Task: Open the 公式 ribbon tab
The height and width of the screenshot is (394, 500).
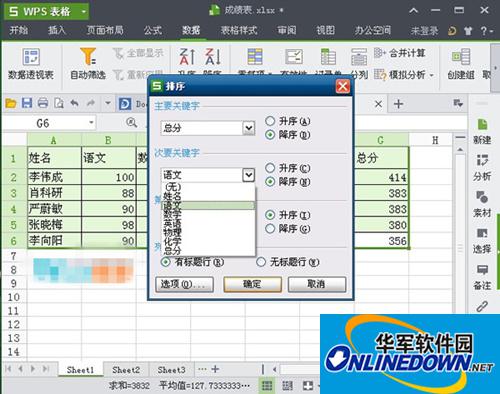Action: click(153, 31)
